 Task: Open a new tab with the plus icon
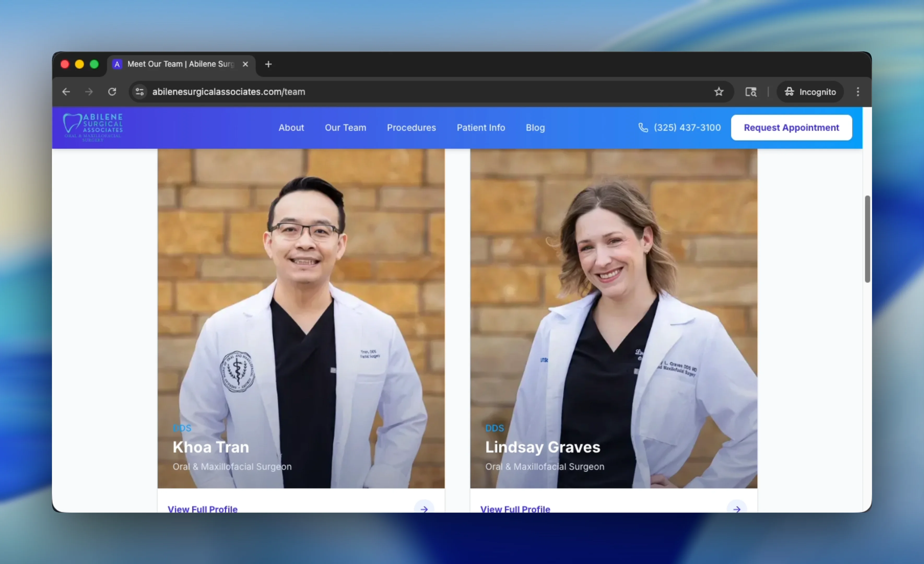point(268,64)
